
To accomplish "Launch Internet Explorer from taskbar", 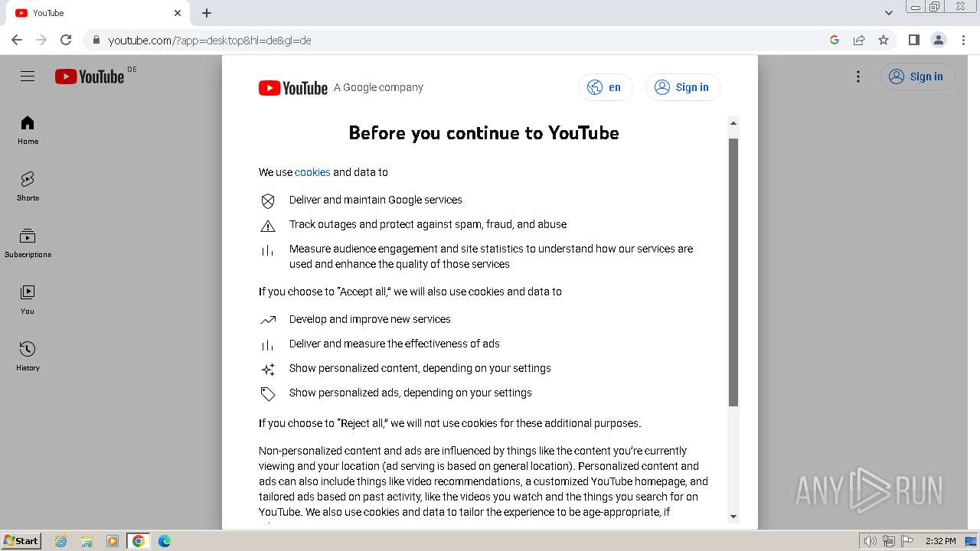I will coord(61,541).
